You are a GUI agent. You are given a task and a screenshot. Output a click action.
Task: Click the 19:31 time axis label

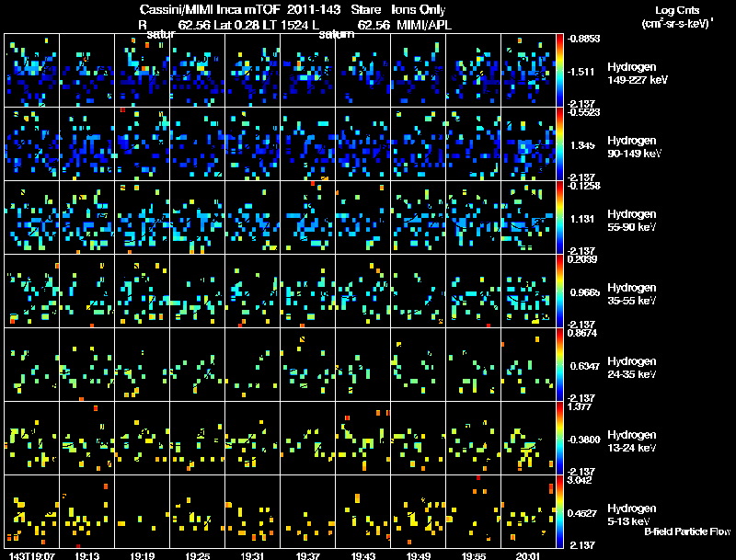[252, 555]
